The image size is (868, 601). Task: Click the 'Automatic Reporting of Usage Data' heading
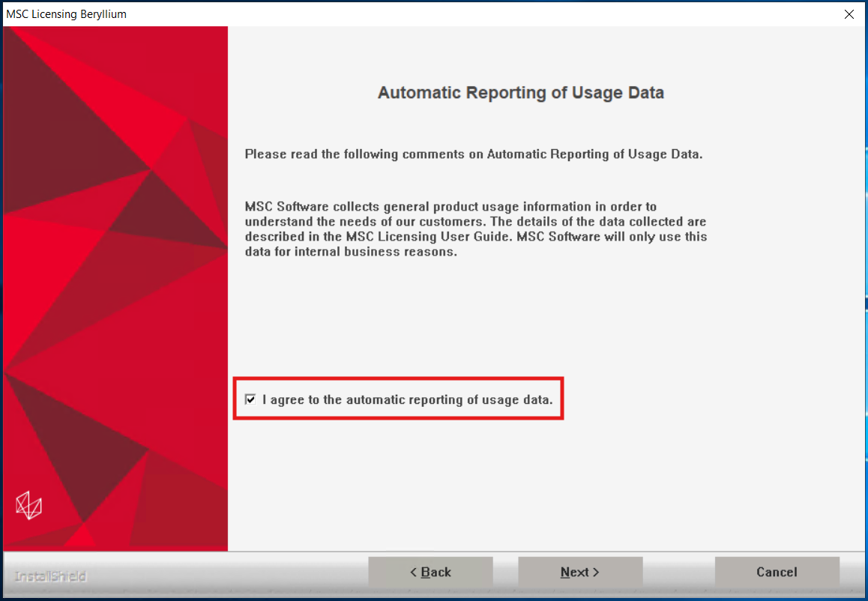pyautogui.click(x=520, y=93)
